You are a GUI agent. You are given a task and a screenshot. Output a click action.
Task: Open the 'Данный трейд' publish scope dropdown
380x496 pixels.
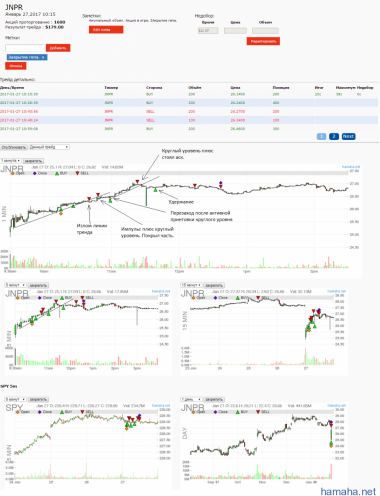[49, 147]
